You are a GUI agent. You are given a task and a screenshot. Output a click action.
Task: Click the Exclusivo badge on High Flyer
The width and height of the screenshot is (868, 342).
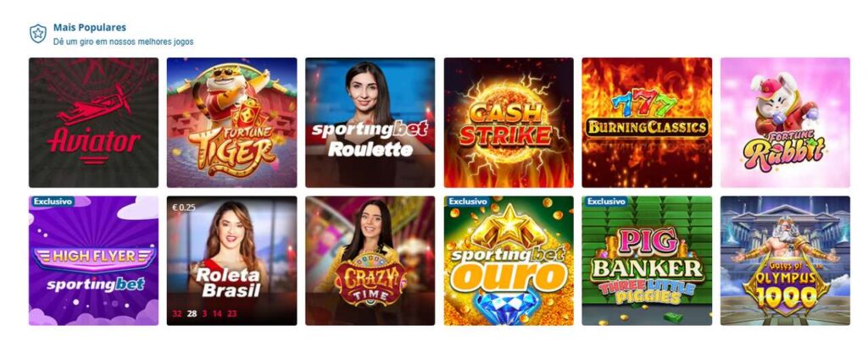click(x=53, y=201)
